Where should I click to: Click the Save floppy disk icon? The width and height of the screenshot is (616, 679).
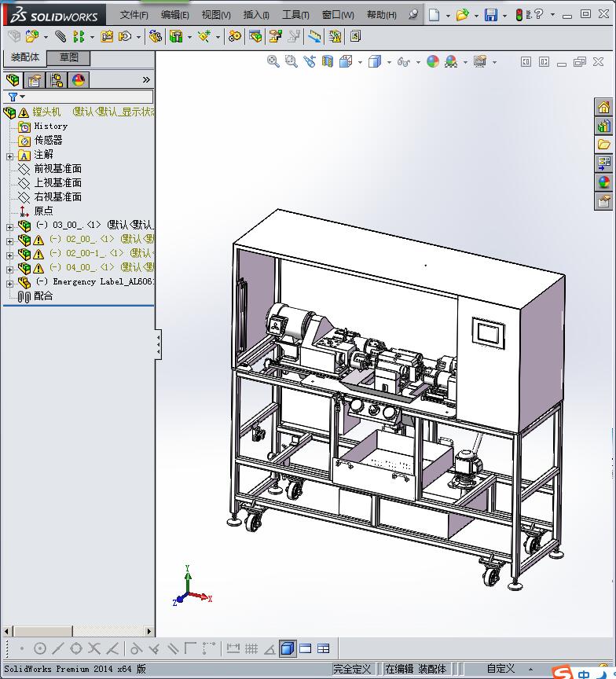tap(491, 15)
